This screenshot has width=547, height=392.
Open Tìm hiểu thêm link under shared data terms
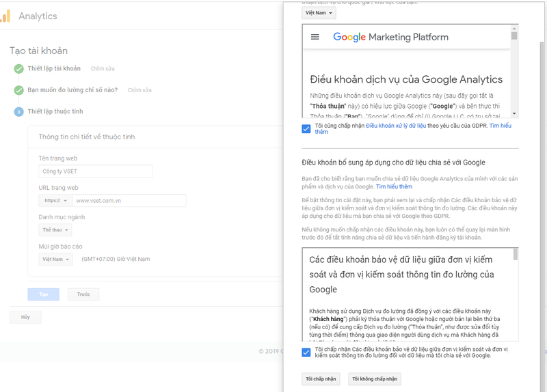point(395,186)
